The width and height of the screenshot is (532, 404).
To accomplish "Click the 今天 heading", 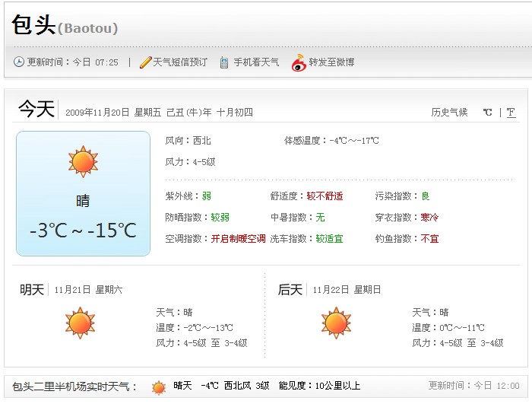I will pos(36,109).
